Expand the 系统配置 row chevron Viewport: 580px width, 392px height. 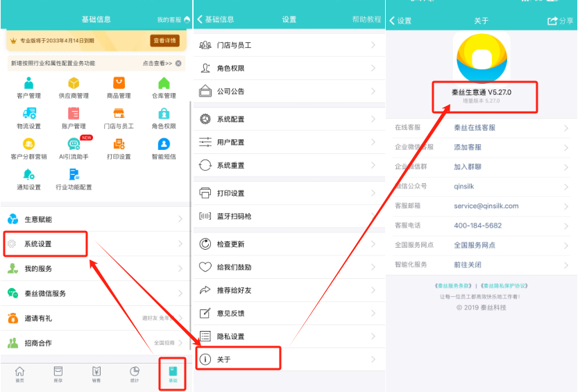pyautogui.click(x=373, y=119)
